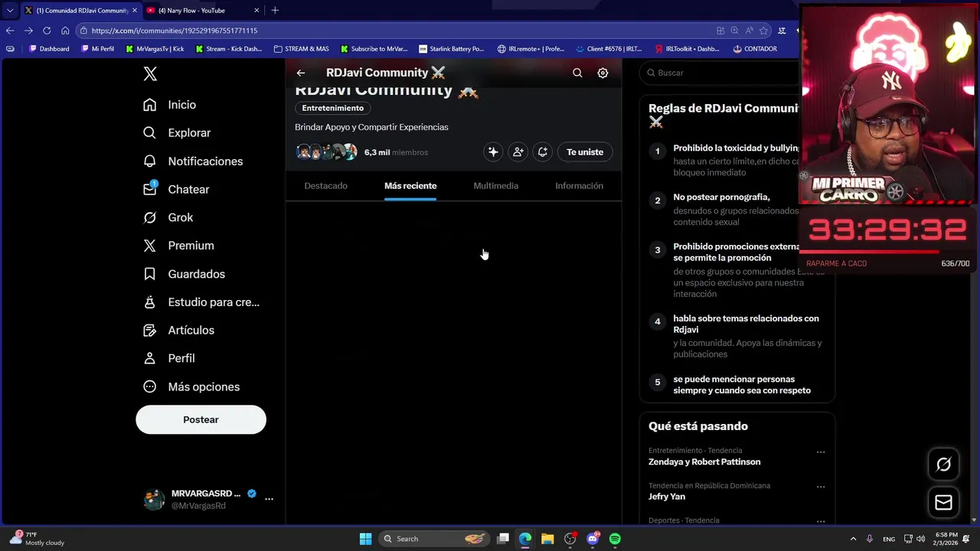Click the browser address bar URL
980x551 pixels.
[175, 31]
